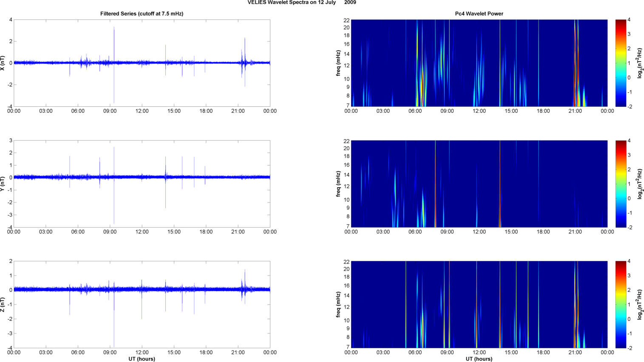Click the log2(nT²/Hz) label of the middle colorbar
This screenshot has width=644, height=362.
pyautogui.click(x=640, y=184)
